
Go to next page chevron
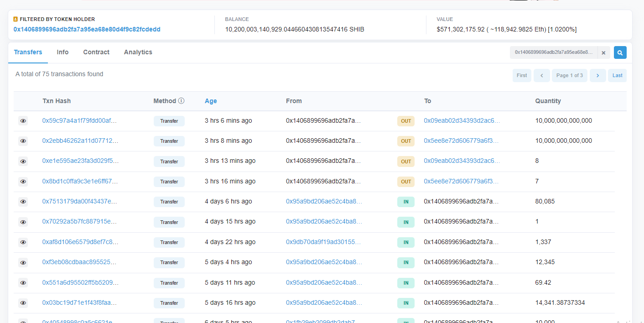pos(597,75)
